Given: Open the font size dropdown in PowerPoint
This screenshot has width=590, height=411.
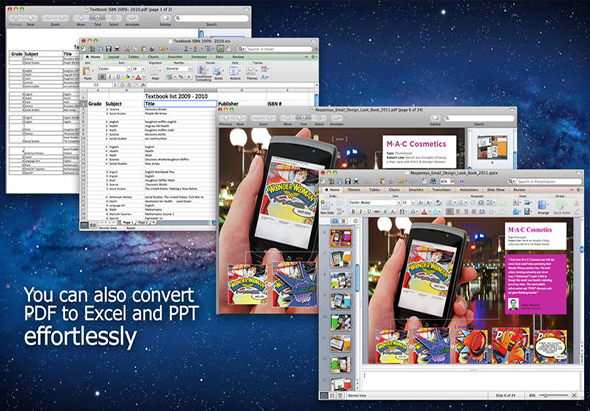Looking at the screenshot, I should [x=413, y=202].
